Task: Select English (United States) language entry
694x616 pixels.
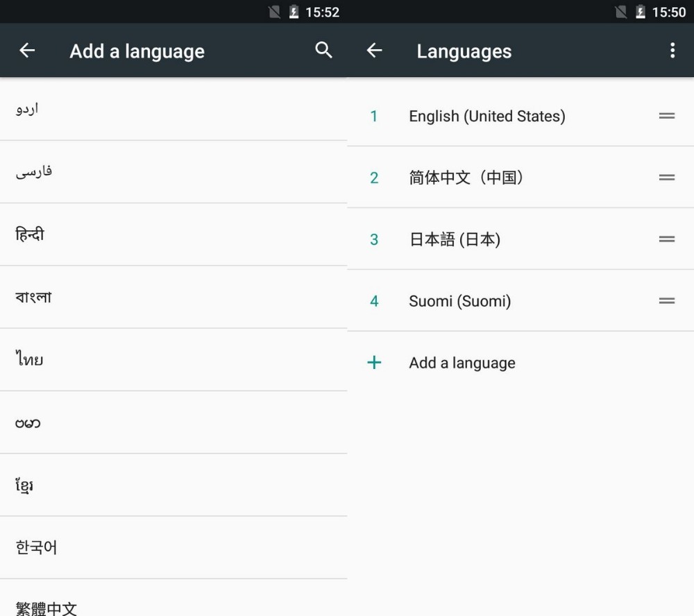Action: [486, 117]
